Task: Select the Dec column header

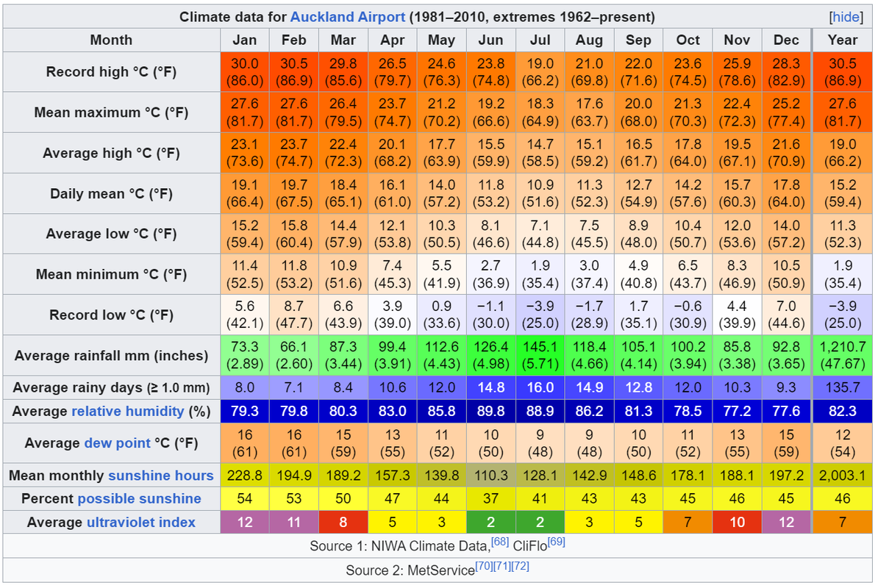Action: click(x=786, y=40)
